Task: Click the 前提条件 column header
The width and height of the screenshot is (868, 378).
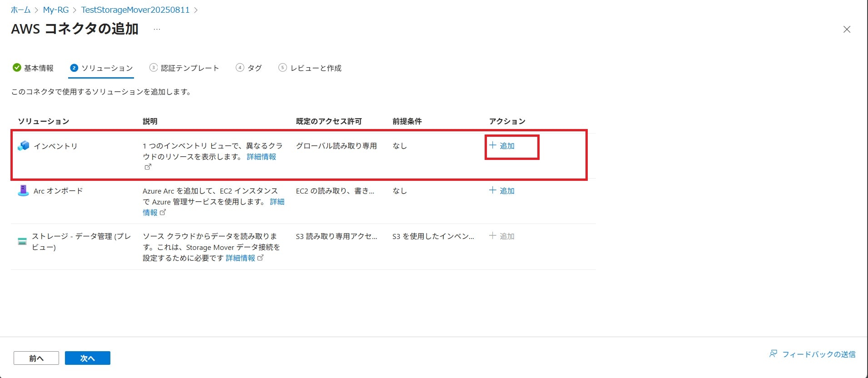Action: pyautogui.click(x=407, y=121)
